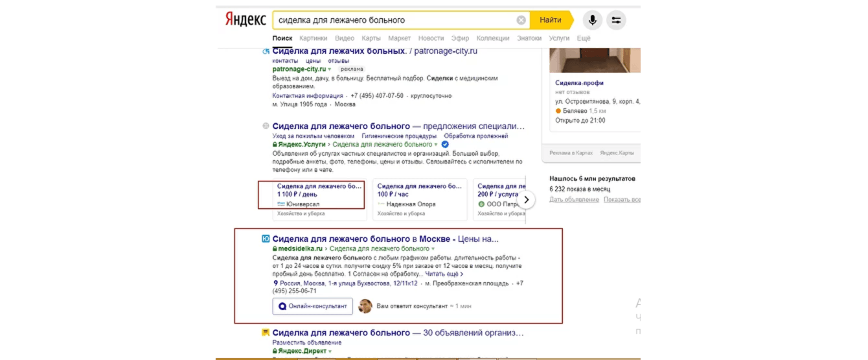This screenshot has width=868, height=360.
Task: Switch to the Коллекции tab
Action: [x=493, y=38]
